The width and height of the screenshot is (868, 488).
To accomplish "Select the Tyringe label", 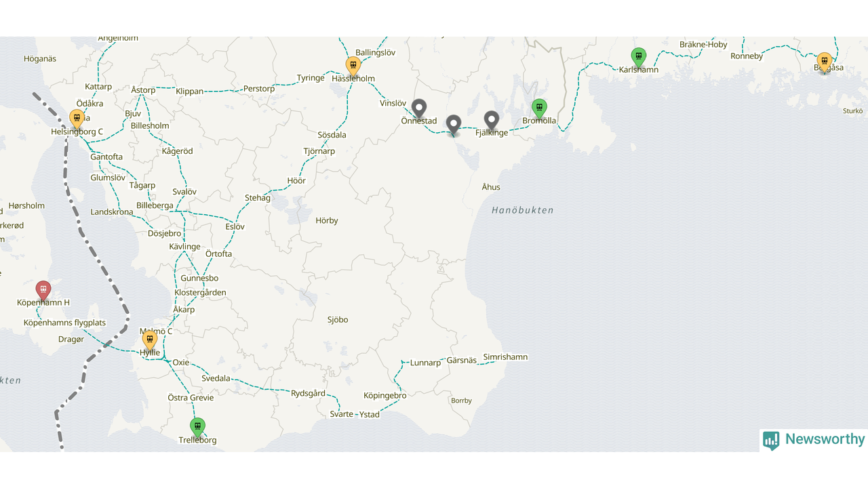I will click(x=311, y=78).
